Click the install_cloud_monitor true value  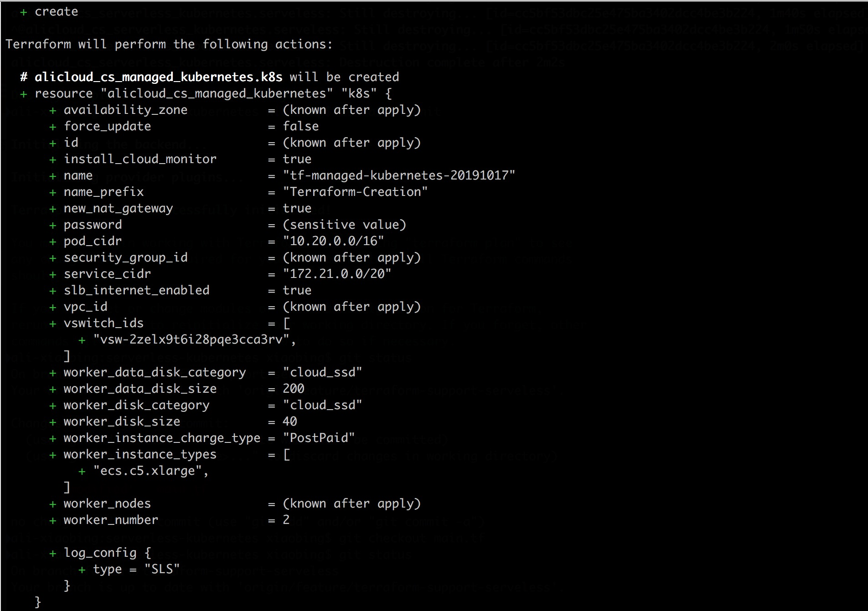pyautogui.click(x=297, y=159)
